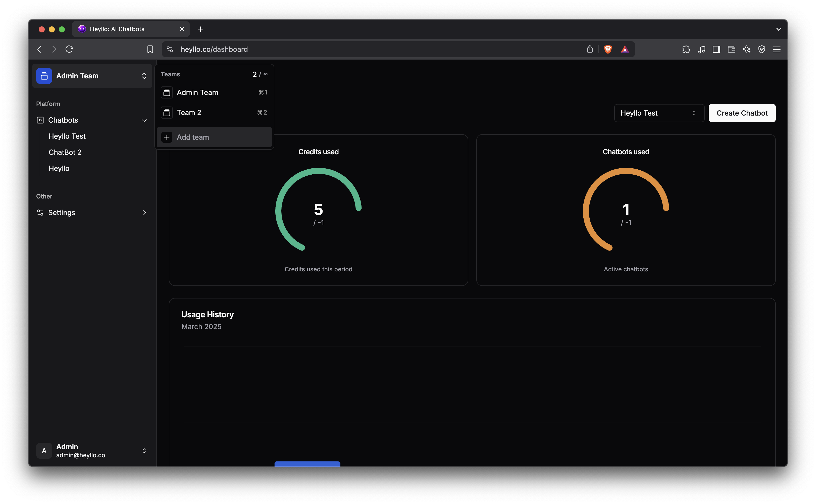Screen dimensions: 816x504
Task: Click the Chatbots used card title
Action: click(x=626, y=152)
